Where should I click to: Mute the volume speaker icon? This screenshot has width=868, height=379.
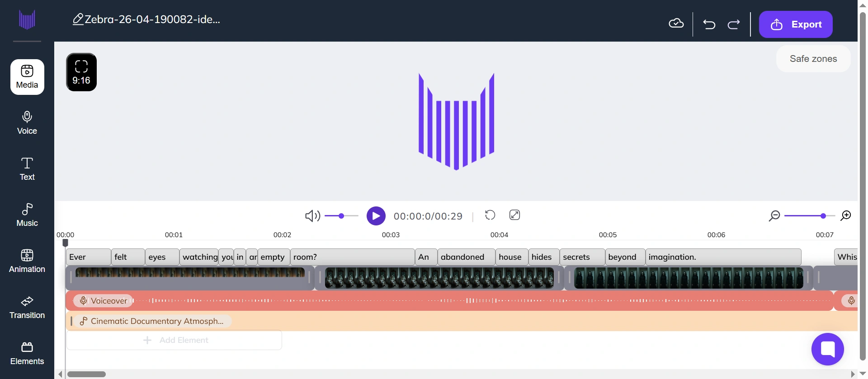pos(312,216)
